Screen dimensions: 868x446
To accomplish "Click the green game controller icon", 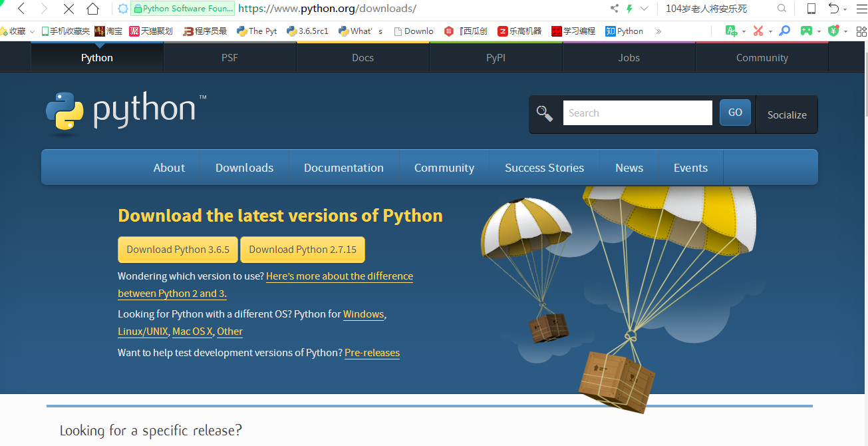I will pos(806,31).
